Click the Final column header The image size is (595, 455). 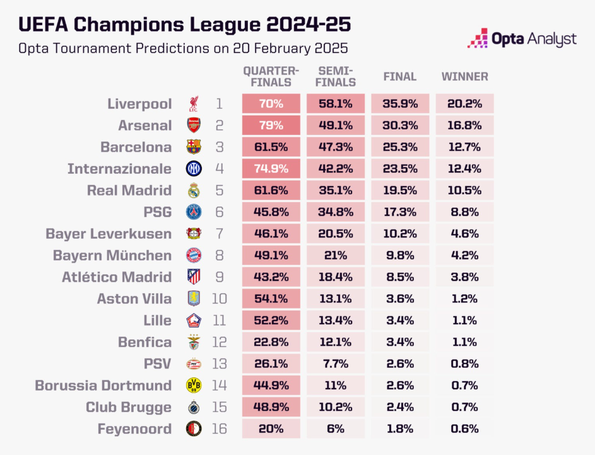400,77
